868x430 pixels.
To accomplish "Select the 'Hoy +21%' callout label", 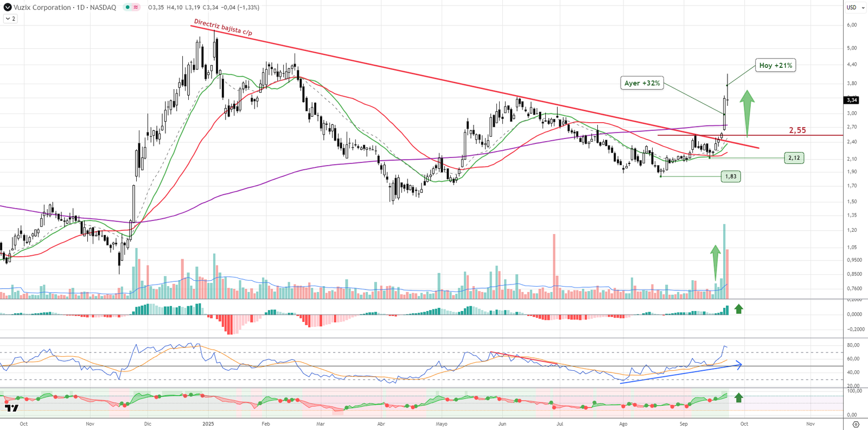I will tap(775, 66).
